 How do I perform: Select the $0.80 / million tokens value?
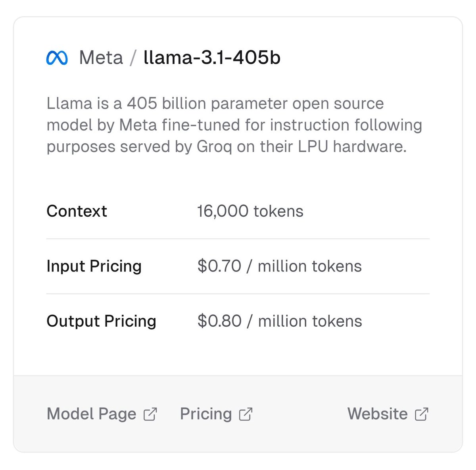pos(279,321)
